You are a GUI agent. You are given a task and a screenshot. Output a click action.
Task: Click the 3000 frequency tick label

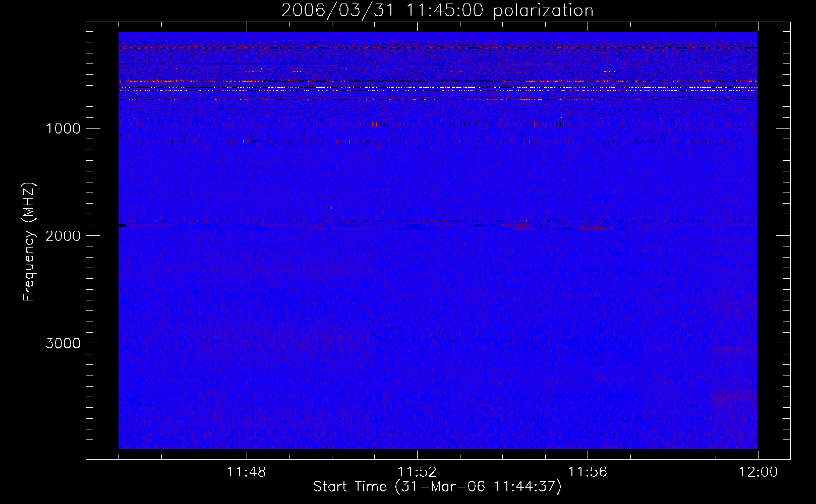click(64, 343)
